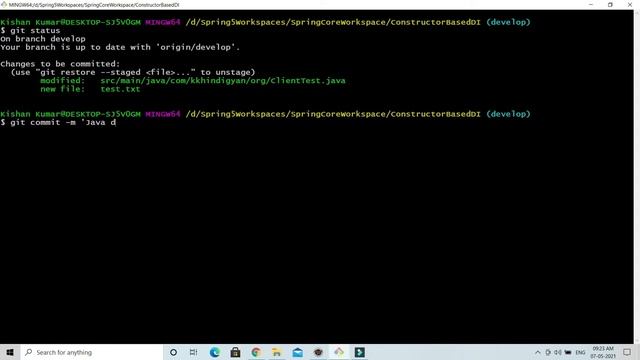Open the Windows Start menu
This screenshot has width=640, height=360.
pyautogui.click(x=10, y=352)
